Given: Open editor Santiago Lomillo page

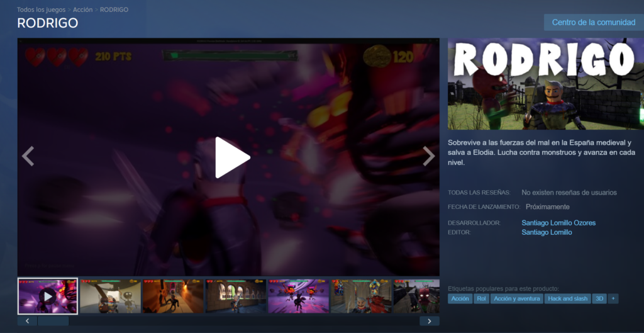Looking at the screenshot, I should pyautogui.click(x=547, y=232).
